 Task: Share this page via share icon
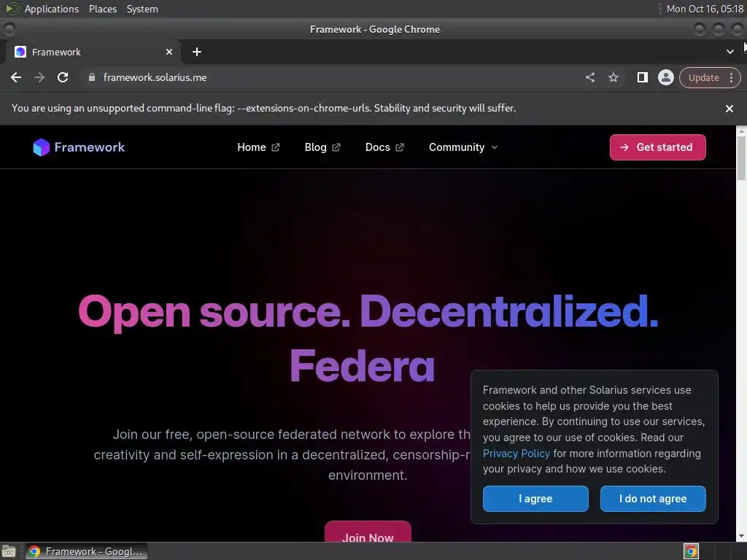[x=590, y=77]
